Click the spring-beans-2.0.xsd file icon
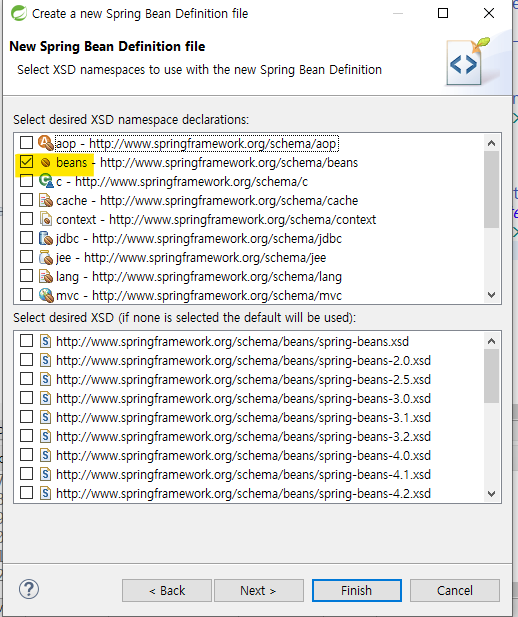Screen dimensions: 518x617 [46, 360]
